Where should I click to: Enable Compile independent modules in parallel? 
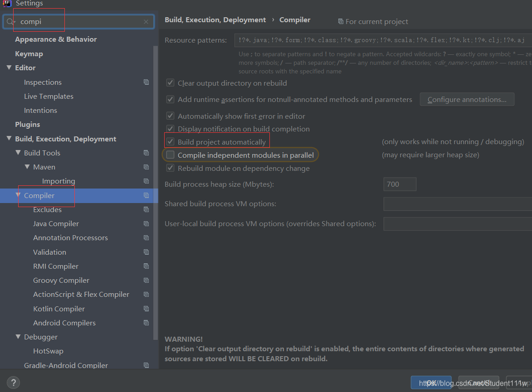[171, 155]
